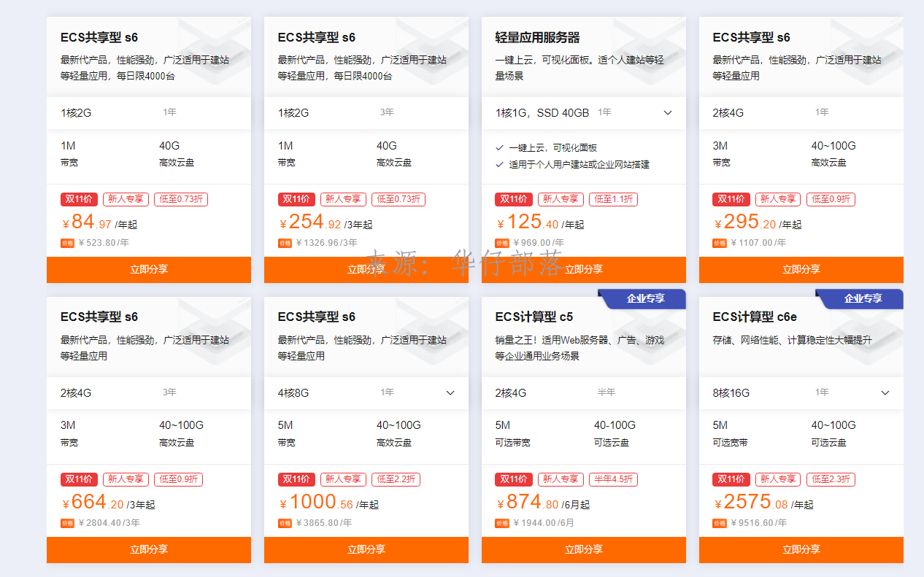Click the 适用于个人用户建站或企业网站搭建 feature line

[579, 164]
